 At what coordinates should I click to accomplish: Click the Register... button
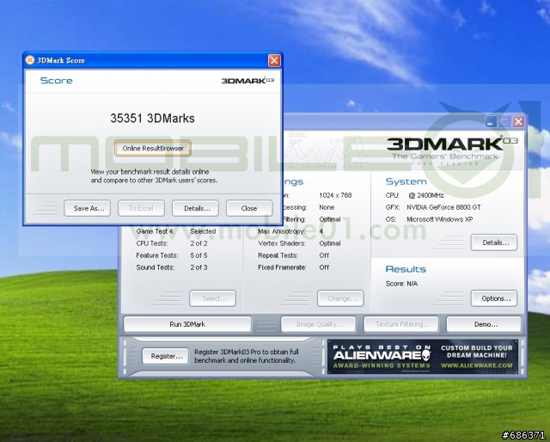click(165, 356)
